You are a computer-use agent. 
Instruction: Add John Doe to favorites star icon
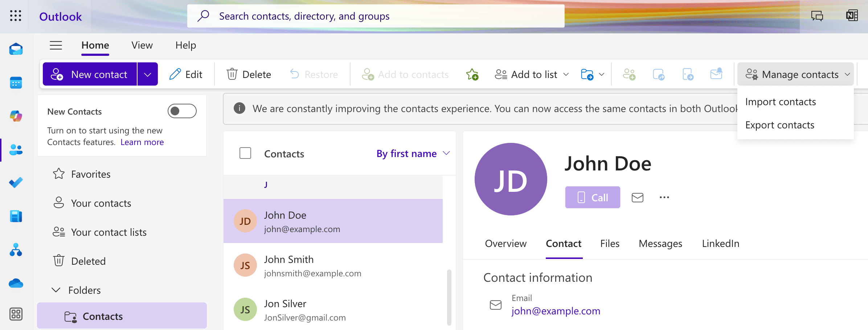[x=472, y=74]
